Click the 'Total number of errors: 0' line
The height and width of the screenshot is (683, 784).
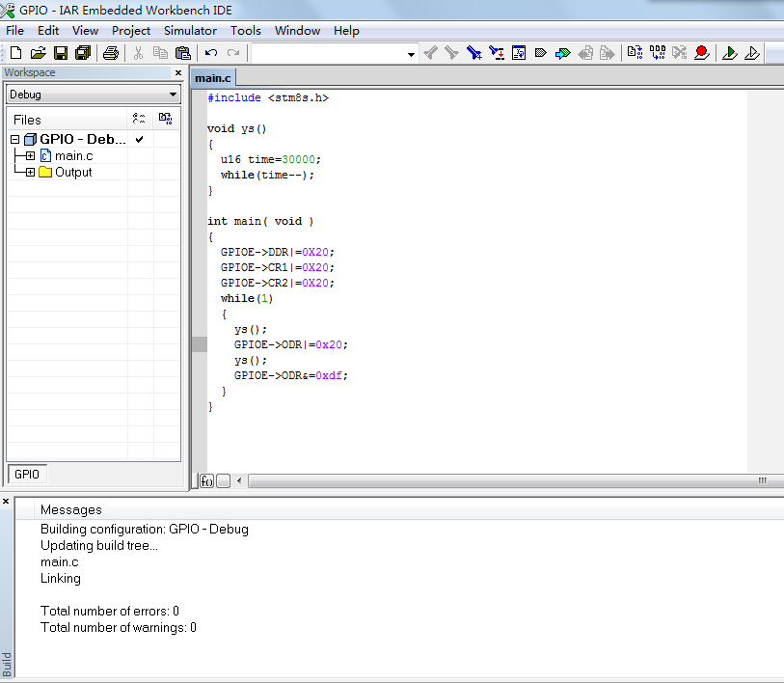click(110, 611)
